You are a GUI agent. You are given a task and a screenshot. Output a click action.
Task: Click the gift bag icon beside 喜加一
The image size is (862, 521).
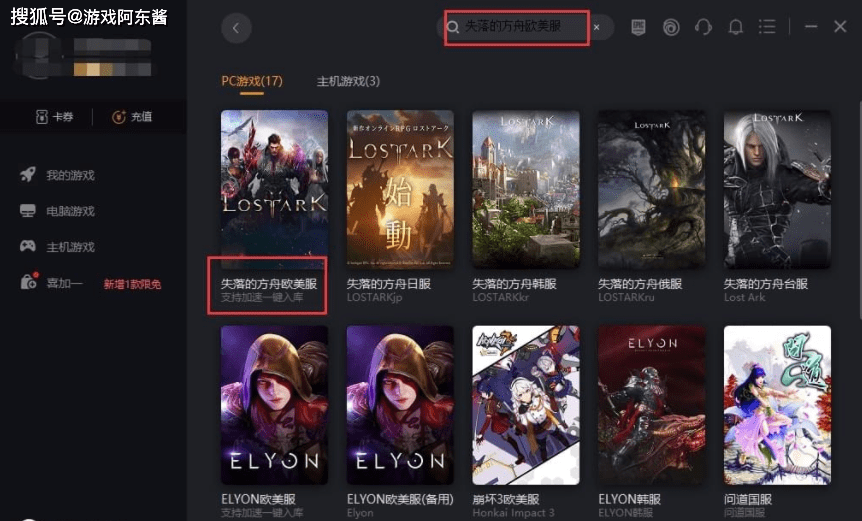point(29,281)
